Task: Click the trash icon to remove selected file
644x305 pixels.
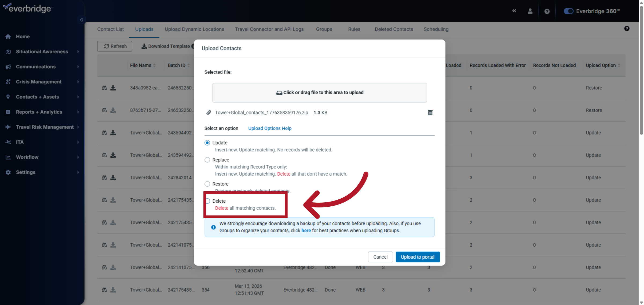Action: (430, 113)
